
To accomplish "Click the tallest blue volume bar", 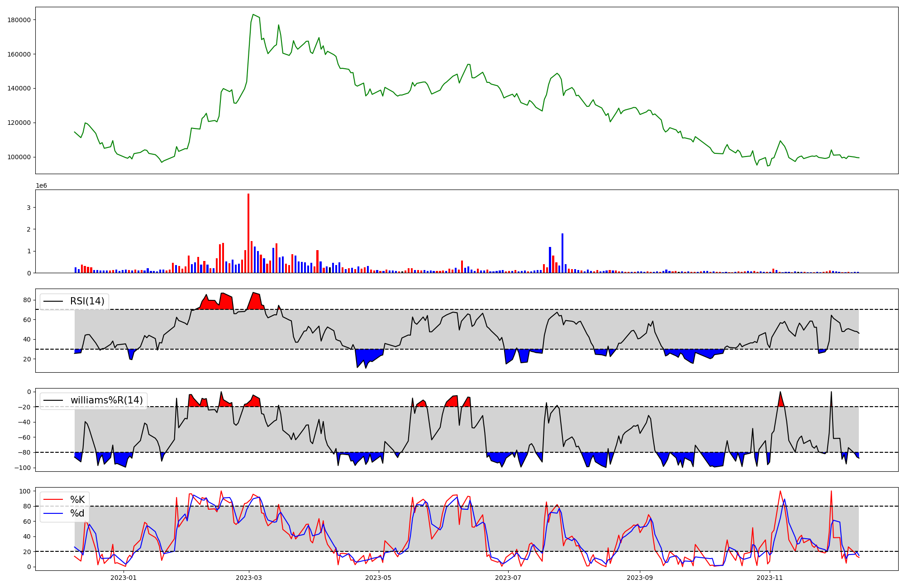I will 562,253.
